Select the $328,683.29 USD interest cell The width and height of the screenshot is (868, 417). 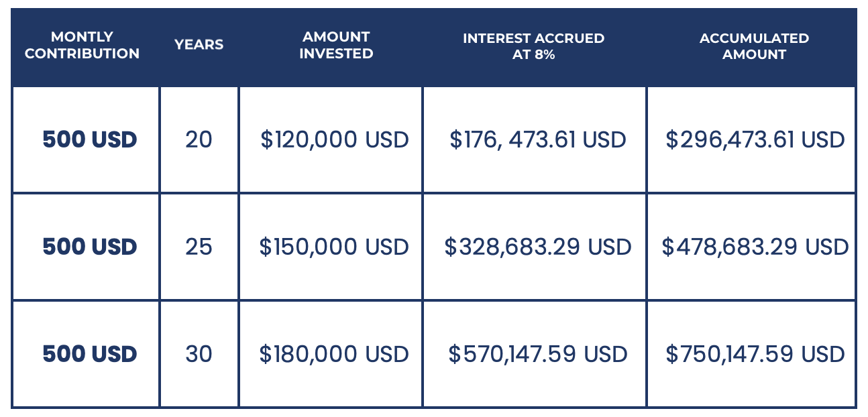tap(538, 247)
